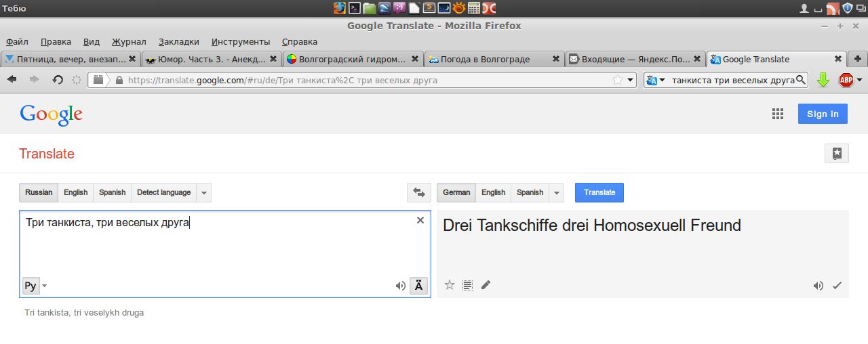Go back to the previous page

[12, 80]
